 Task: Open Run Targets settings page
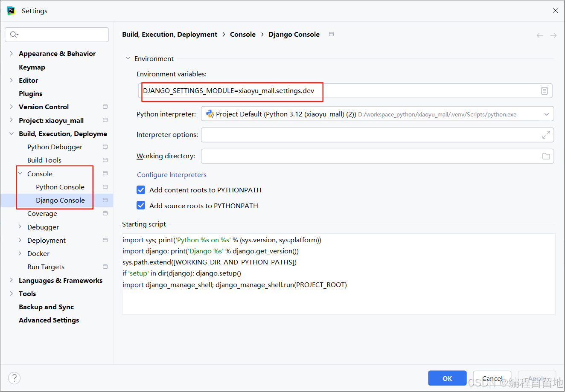coord(46,267)
